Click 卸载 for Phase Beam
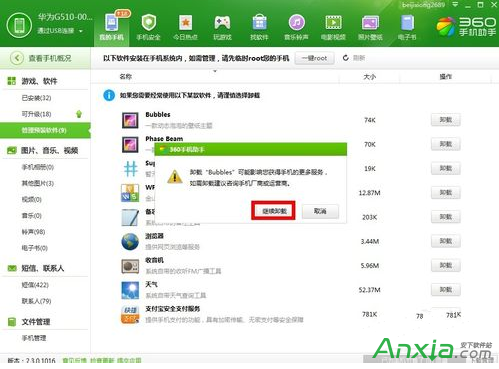 coord(446,144)
